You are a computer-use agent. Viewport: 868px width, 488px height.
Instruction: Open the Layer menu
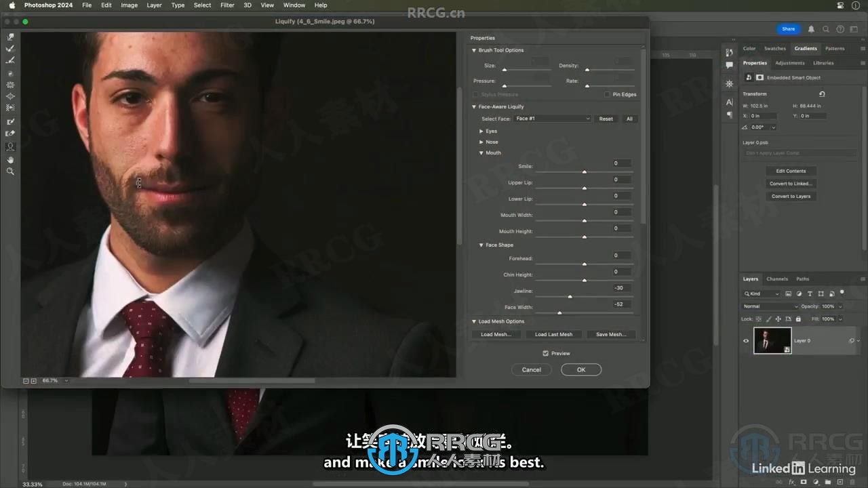coord(154,5)
